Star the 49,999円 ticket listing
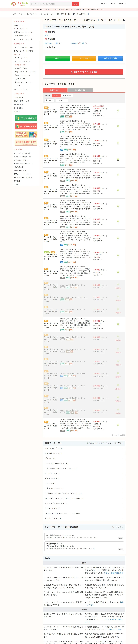This screenshot has height=644, width=138. point(118,272)
